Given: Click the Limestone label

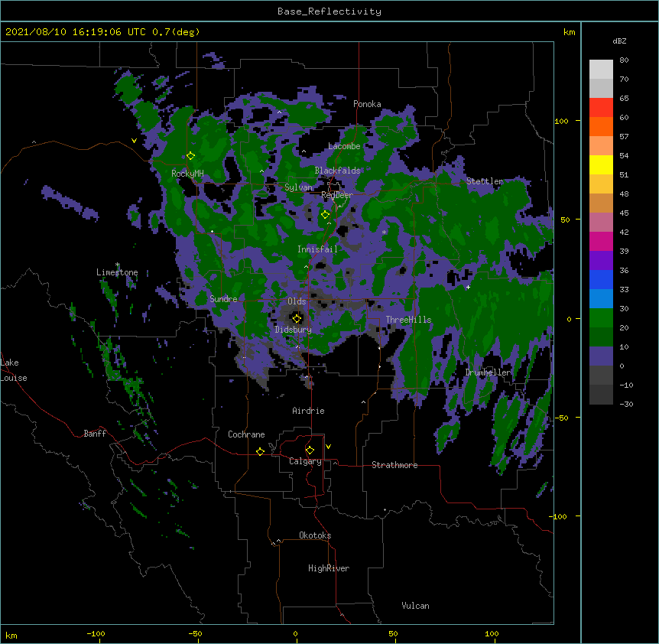Looking at the screenshot, I should point(117,272).
